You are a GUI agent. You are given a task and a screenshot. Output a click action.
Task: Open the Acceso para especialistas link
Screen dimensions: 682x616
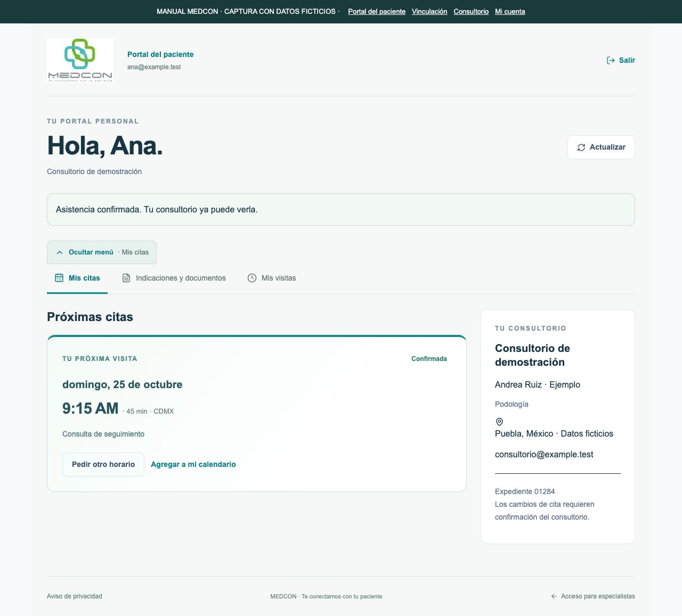click(x=592, y=596)
